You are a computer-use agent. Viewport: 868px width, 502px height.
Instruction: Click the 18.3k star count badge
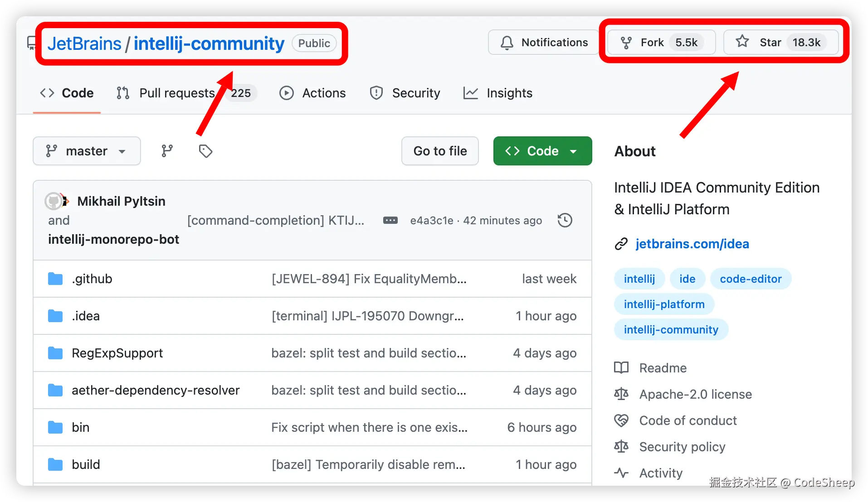(806, 43)
